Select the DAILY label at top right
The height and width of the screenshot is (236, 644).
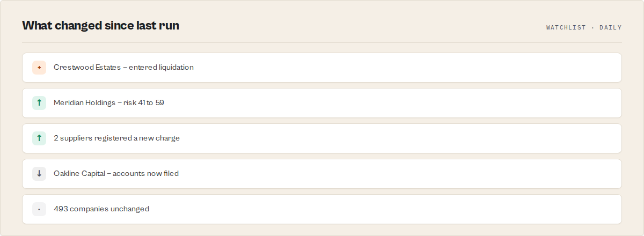coord(610,27)
